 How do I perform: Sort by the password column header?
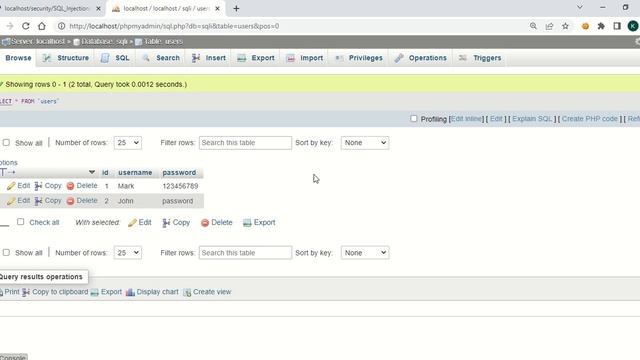coord(179,173)
